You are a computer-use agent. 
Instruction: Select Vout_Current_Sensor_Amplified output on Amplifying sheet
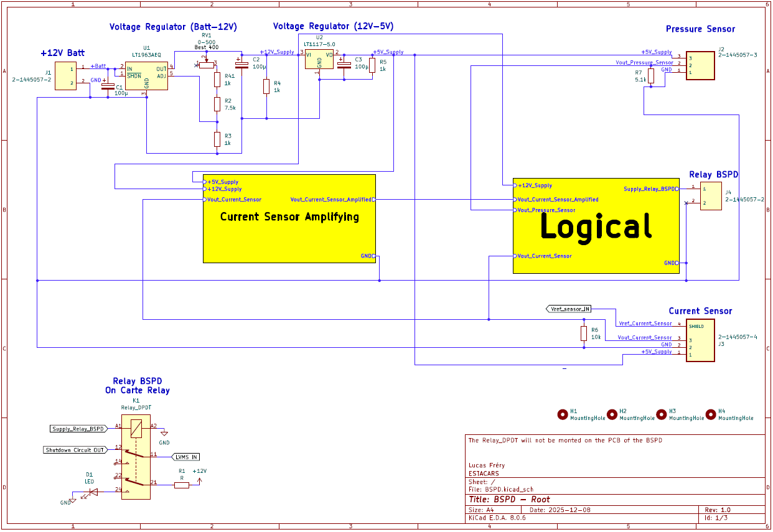(x=332, y=200)
